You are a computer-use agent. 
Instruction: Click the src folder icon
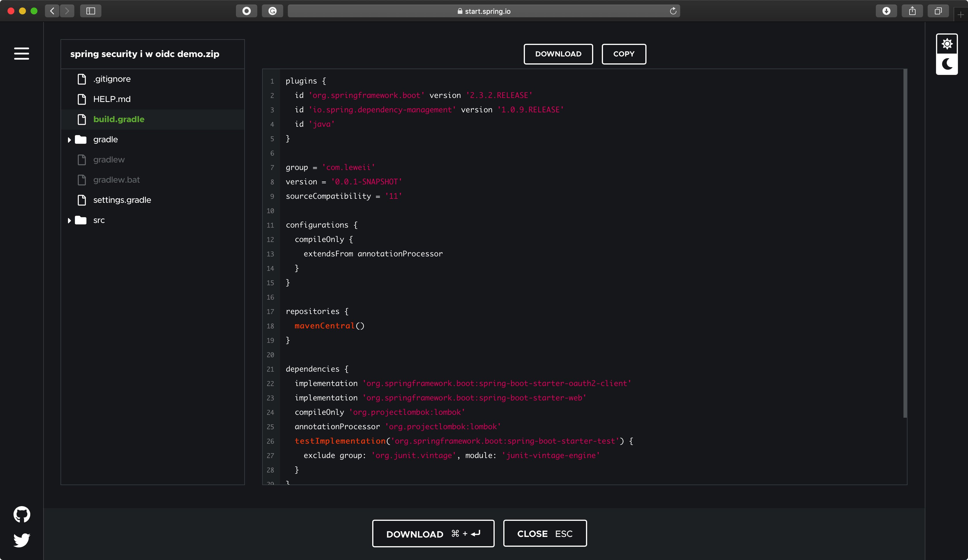tap(81, 220)
